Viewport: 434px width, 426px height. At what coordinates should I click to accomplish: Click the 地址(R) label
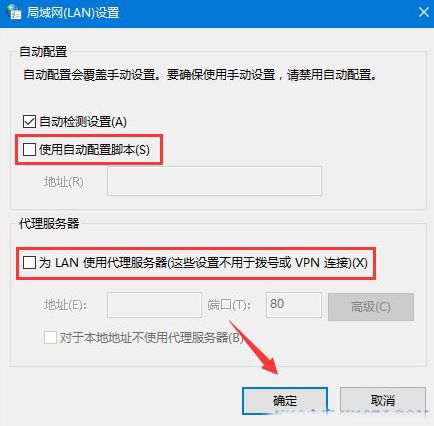point(64,182)
